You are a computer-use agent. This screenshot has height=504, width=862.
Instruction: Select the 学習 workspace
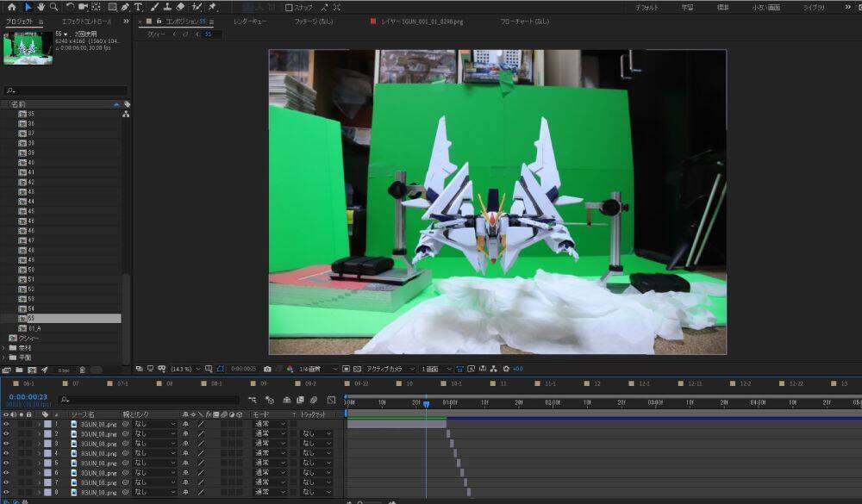(x=687, y=8)
